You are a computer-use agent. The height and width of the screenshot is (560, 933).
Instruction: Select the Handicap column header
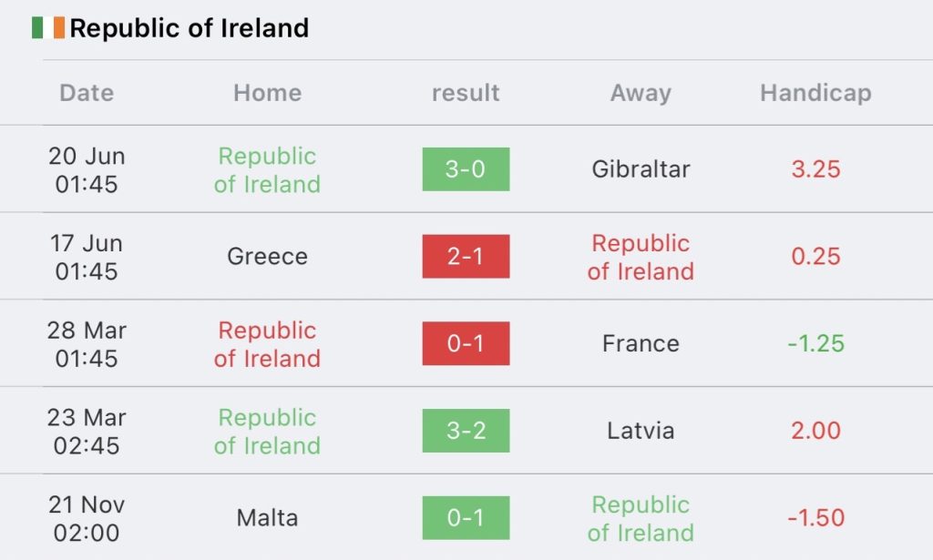tap(815, 93)
